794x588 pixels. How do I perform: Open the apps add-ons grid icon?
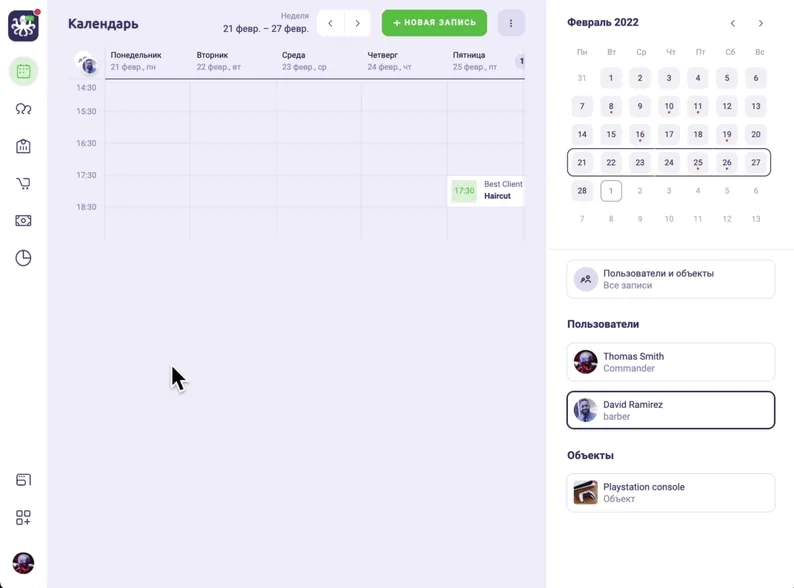tap(23, 518)
